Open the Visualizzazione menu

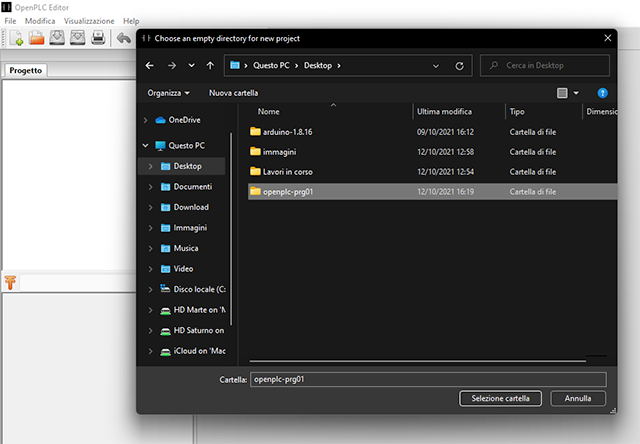[89, 21]
